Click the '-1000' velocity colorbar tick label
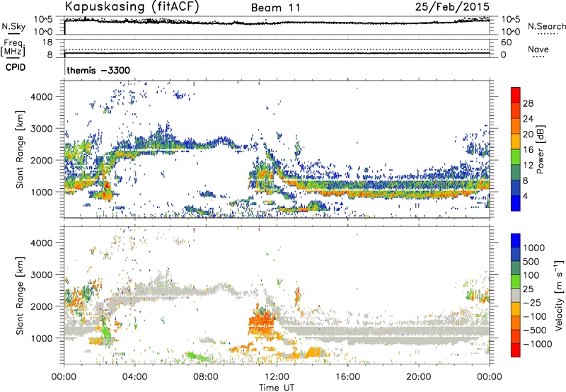 pos(537,344)
